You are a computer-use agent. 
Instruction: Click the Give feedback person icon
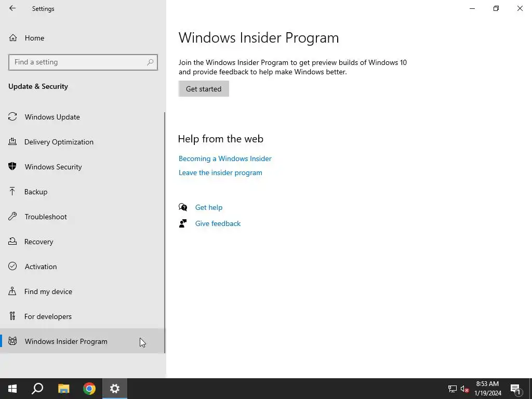183,223
